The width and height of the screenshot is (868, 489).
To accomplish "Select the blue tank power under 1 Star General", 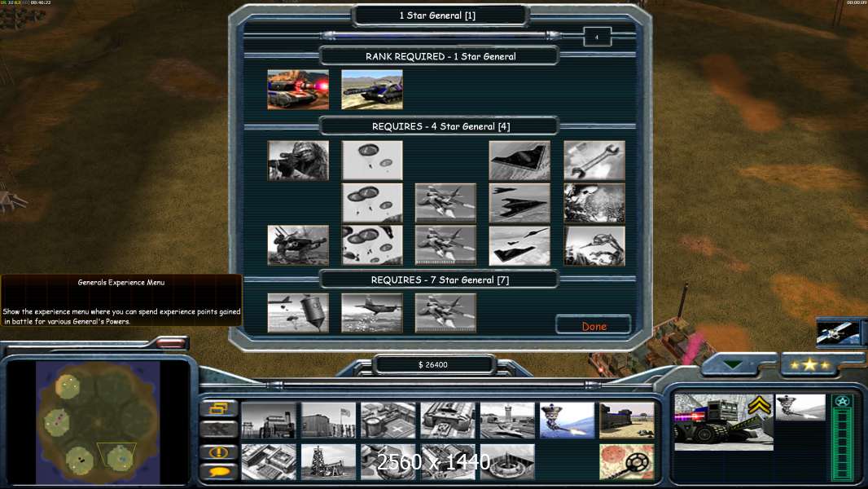I will [x=372, y=89].
